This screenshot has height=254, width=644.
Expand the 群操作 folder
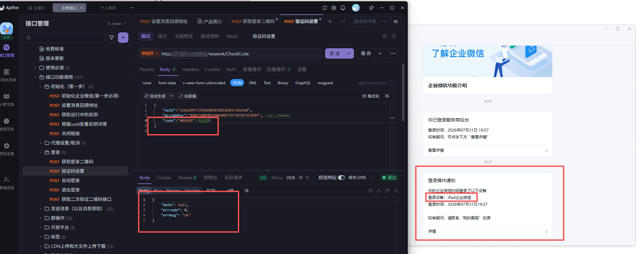pyautogui.click(x=41, y=218)
